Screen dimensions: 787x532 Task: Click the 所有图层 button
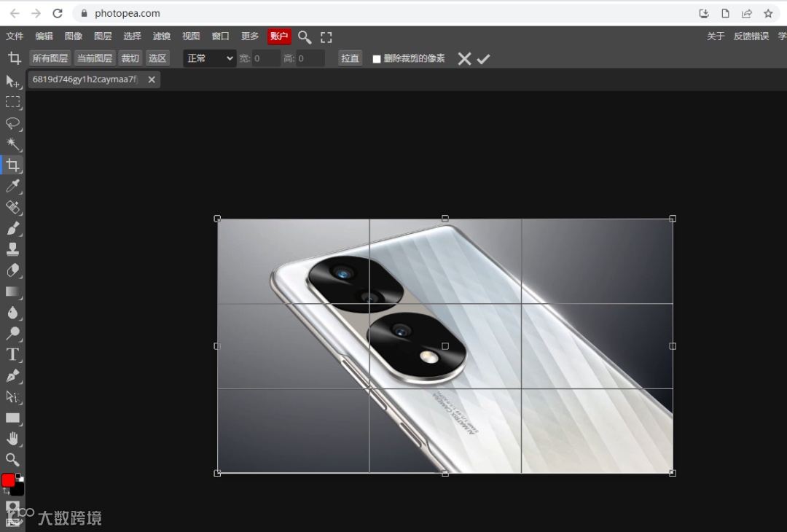50,58
